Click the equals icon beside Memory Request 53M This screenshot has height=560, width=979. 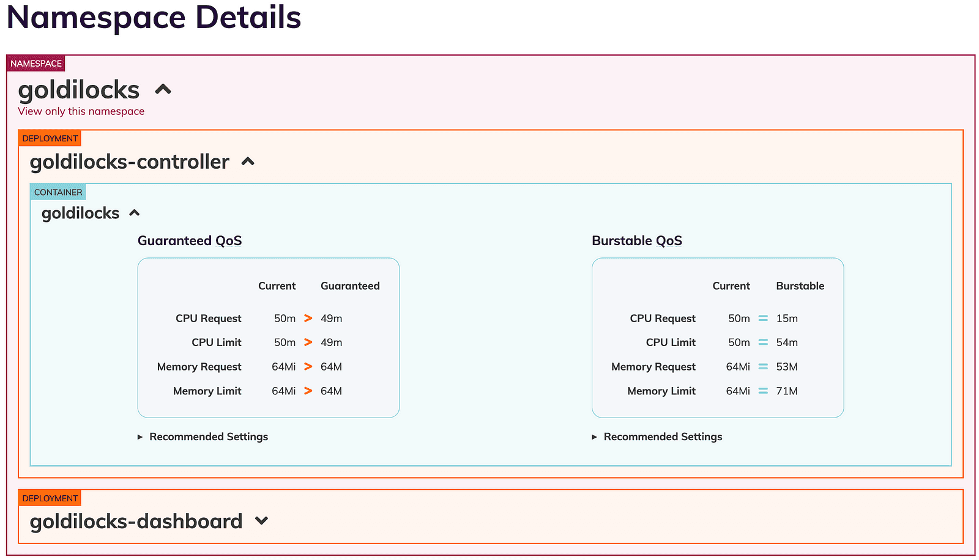coord(762,367)
